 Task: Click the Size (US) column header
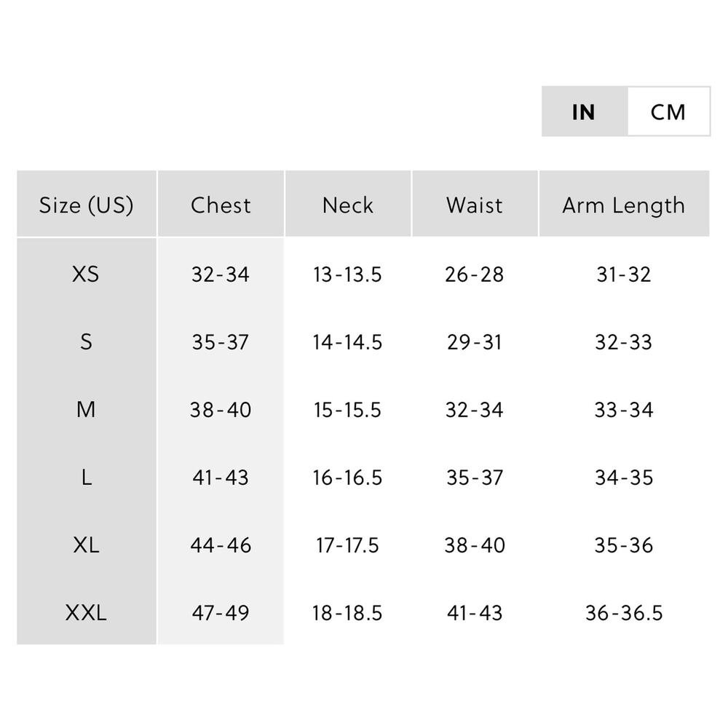87,205
